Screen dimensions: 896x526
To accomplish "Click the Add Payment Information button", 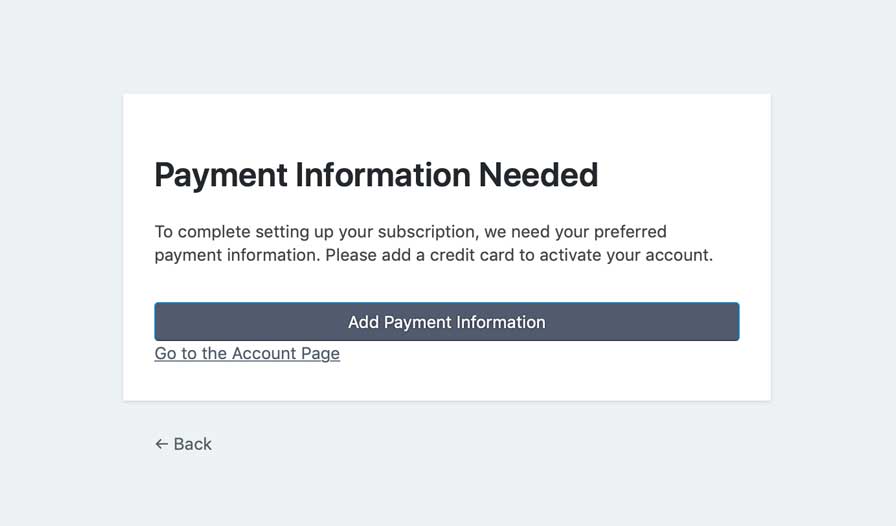I will (x=446, y=322).
